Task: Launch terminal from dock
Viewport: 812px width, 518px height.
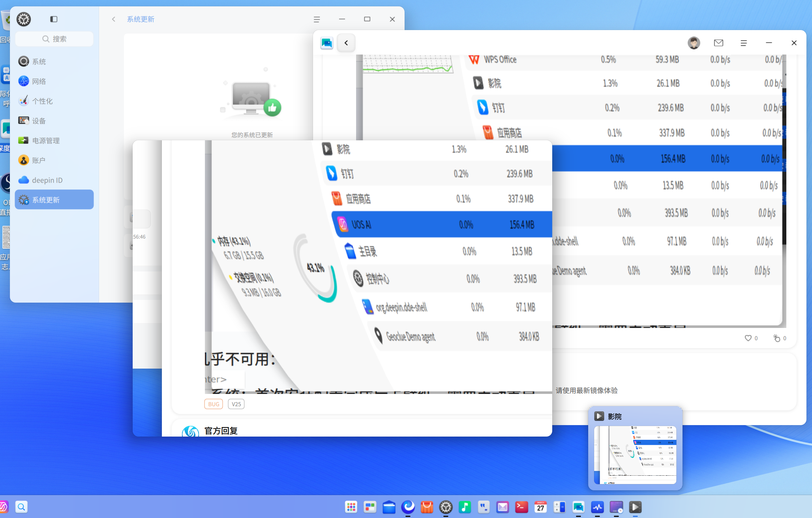Action: tap(521, 507)
